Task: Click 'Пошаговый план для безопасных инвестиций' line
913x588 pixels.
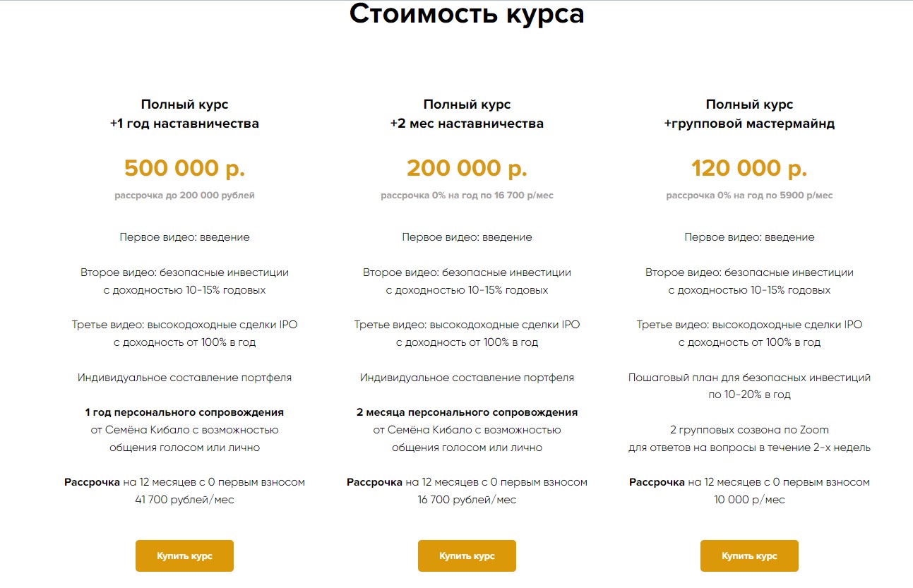Action: click(x=749, y=378)
